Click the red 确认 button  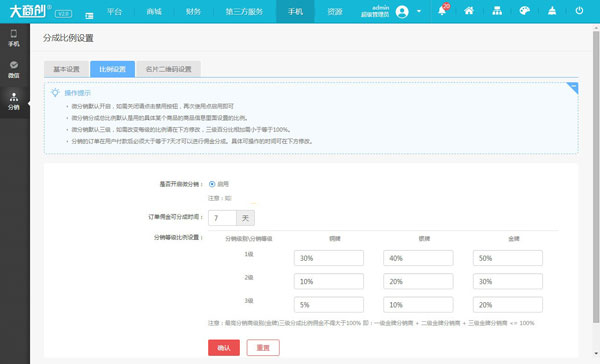[x=224, y=348]
